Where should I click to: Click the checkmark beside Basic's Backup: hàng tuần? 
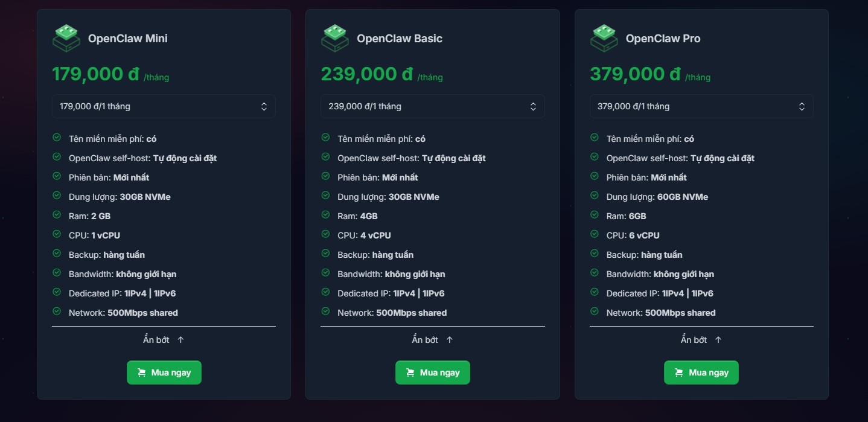tap(325, 254)
